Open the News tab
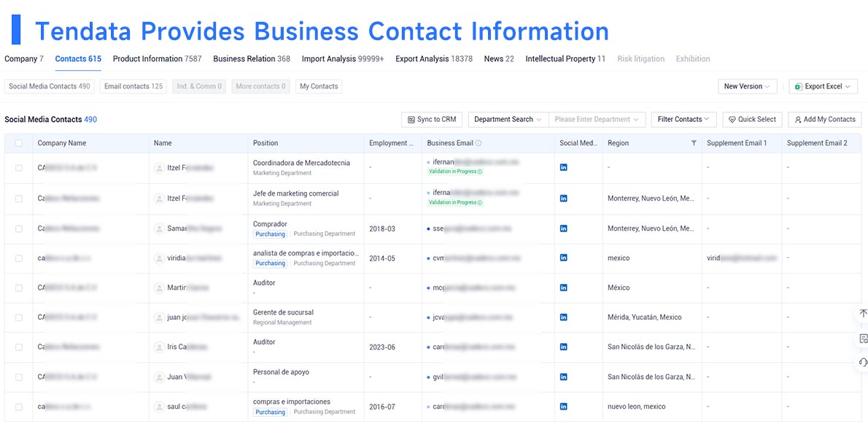Viewport: 868px width, 422px height. tap(499, 58)
